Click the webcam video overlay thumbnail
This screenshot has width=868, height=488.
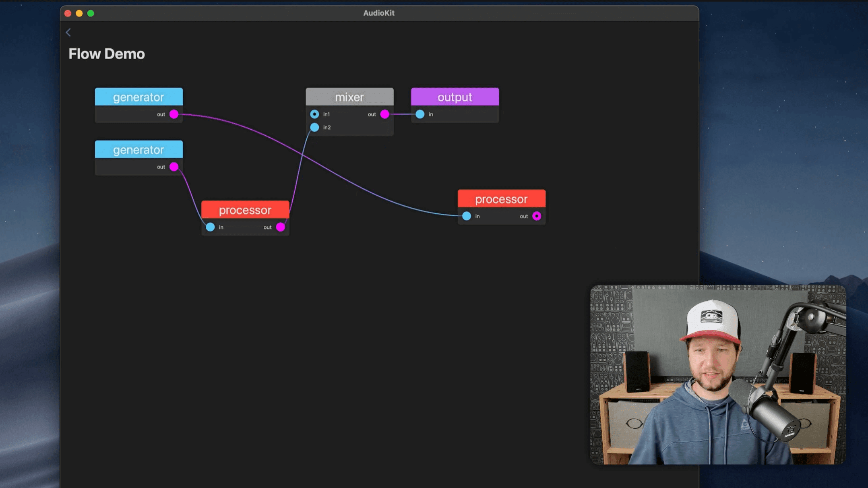pyautogui.click(x=717, y=374)
